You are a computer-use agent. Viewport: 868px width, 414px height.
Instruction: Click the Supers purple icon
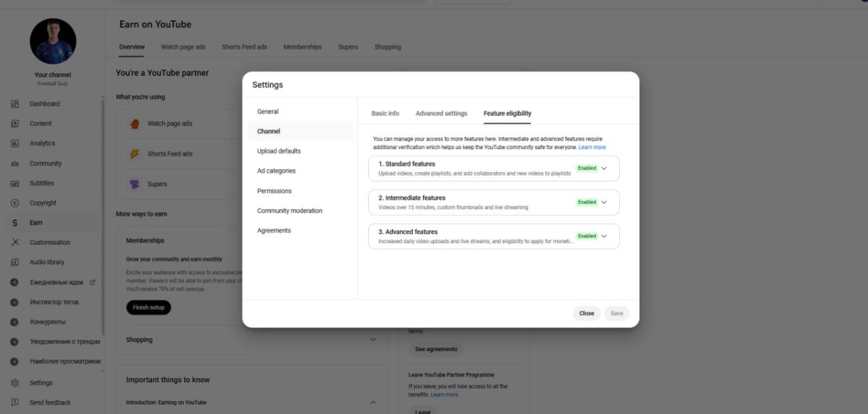point(134,184)
